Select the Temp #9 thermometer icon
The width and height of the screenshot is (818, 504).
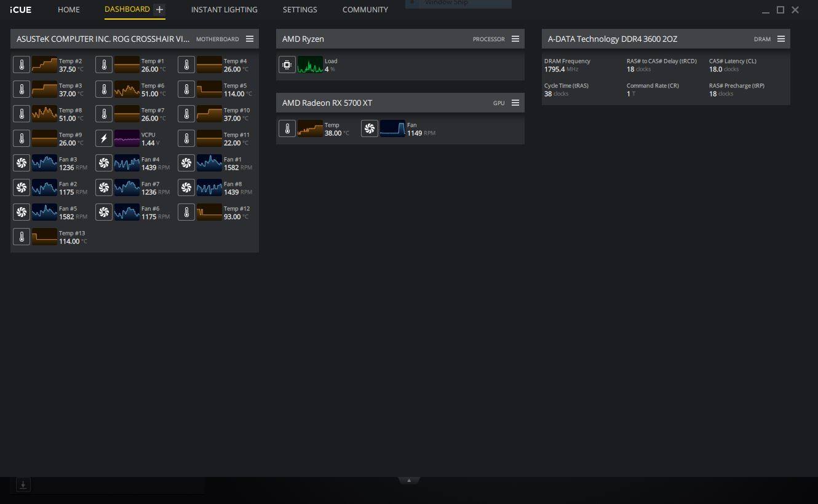[x=22, y=138]
